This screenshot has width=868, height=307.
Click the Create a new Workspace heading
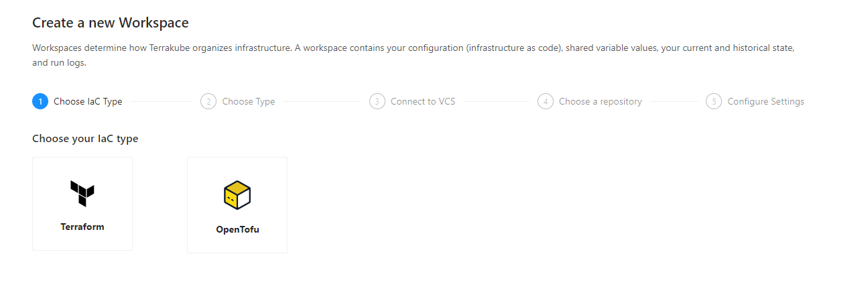[x=111, y=23]
